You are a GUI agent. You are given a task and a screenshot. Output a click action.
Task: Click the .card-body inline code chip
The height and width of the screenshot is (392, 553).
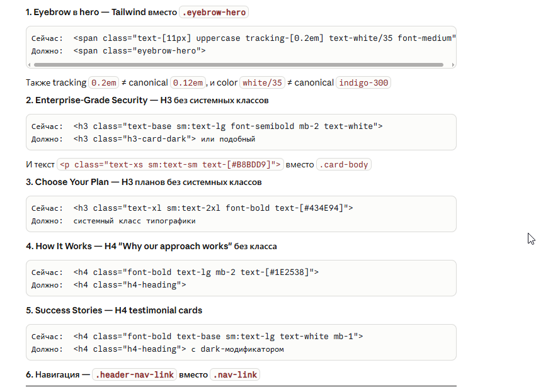pos(343,165)
